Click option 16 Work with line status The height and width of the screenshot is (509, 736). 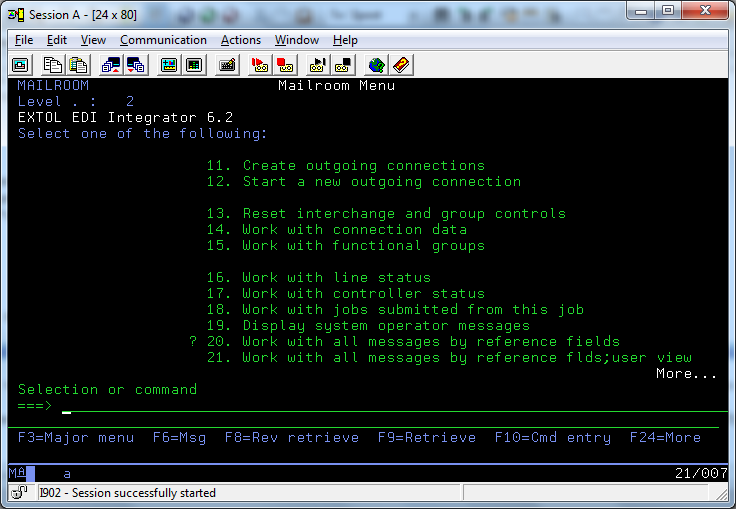pyautogui.click(x=319, y=278)
